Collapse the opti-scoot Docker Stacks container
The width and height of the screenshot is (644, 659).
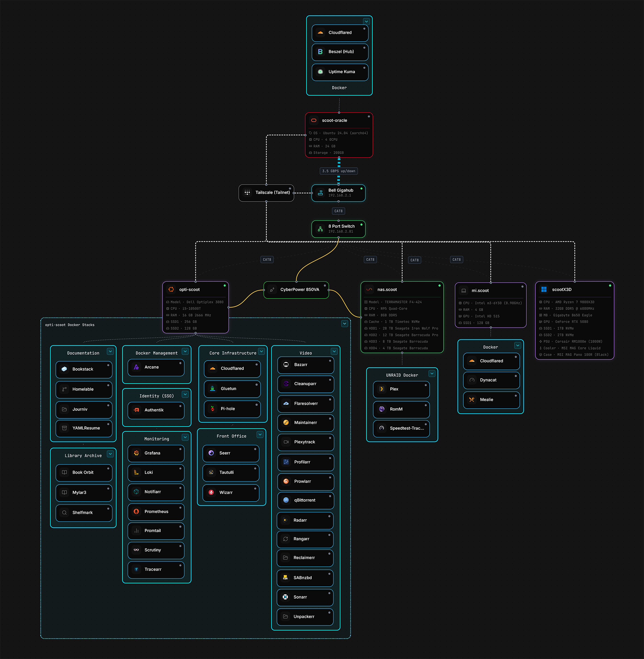(x=345, y=324)
